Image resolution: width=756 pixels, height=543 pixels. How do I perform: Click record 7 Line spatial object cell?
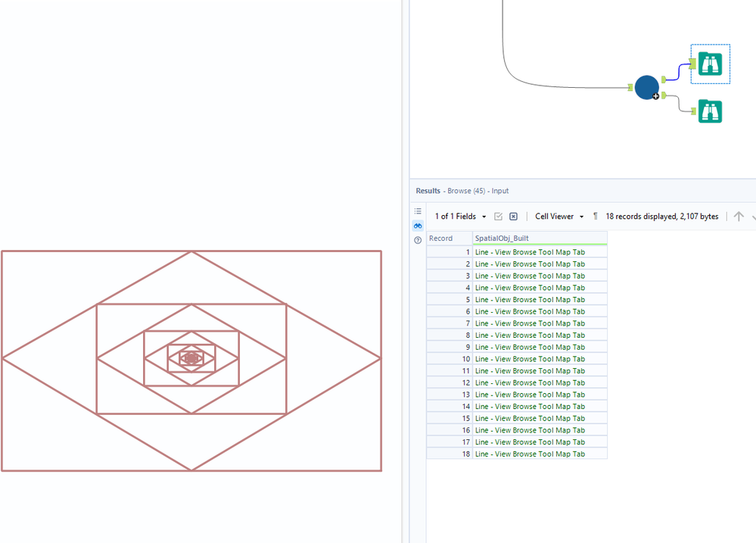(540, 323)
